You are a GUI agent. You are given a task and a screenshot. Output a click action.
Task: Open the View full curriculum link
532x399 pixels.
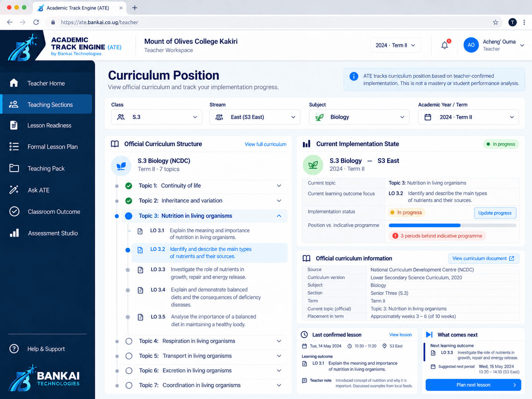point(266,144)
